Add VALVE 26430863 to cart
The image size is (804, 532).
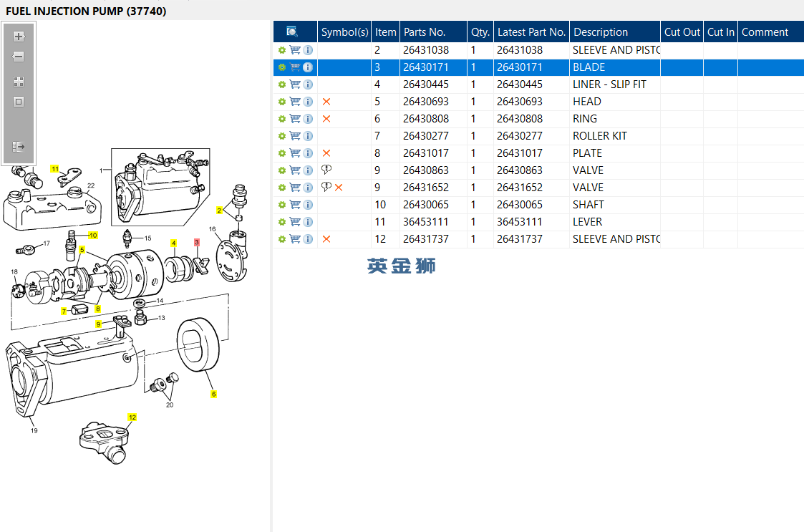(x=295, y=170)
